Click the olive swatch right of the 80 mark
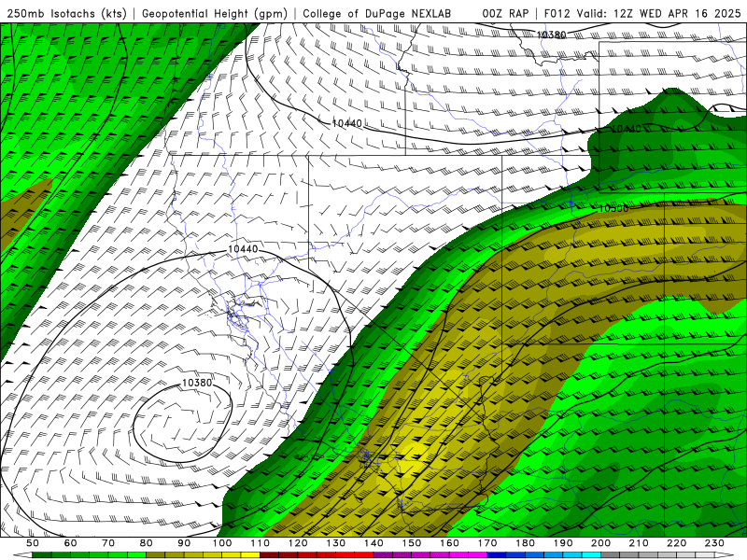This screenshot has width=747, height=560. [156, 555]
